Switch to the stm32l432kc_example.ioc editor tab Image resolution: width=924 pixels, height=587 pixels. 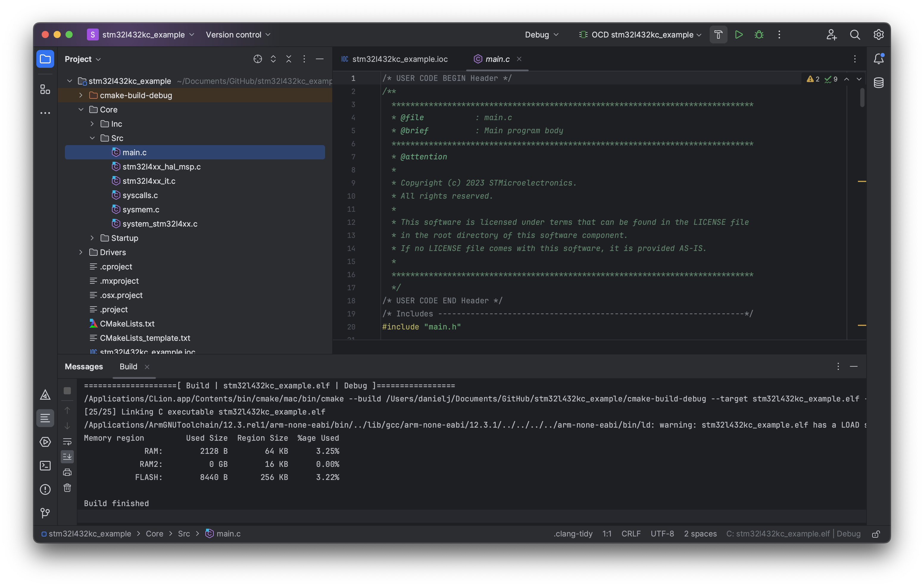[399, 59]
